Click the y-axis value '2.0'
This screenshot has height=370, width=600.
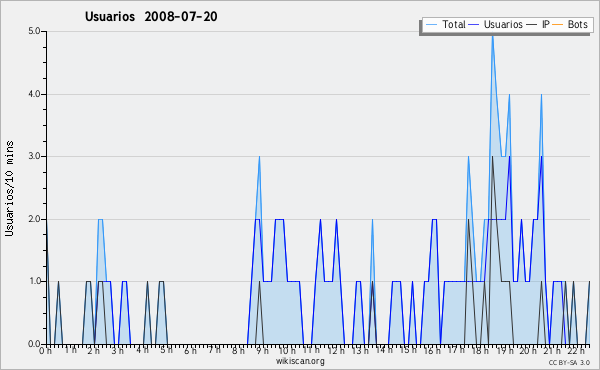click(34, 219)
